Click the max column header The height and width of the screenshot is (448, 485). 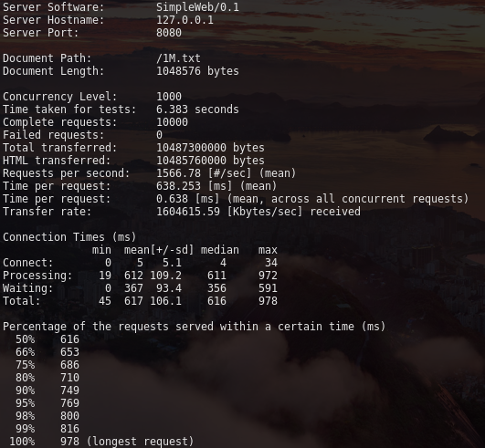click(x=268, y=250)
